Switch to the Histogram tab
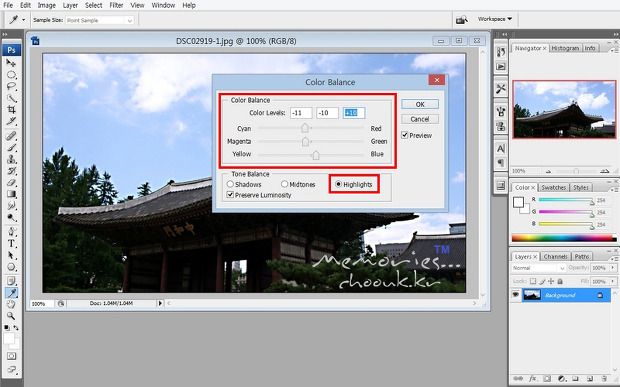The width and height of the screenshot is (620, 387). [565, 48]
